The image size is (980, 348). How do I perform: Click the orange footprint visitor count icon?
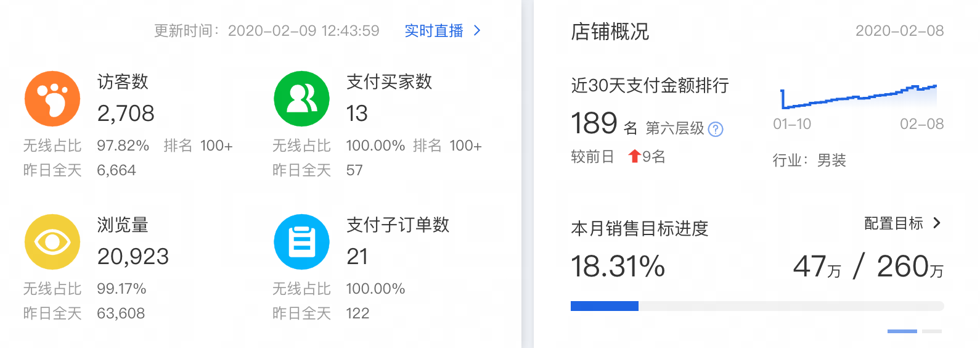pos(52,99)
